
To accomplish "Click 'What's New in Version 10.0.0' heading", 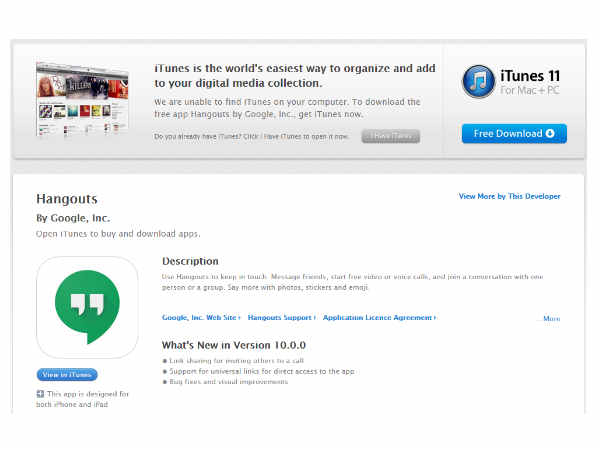I will 234,345.
